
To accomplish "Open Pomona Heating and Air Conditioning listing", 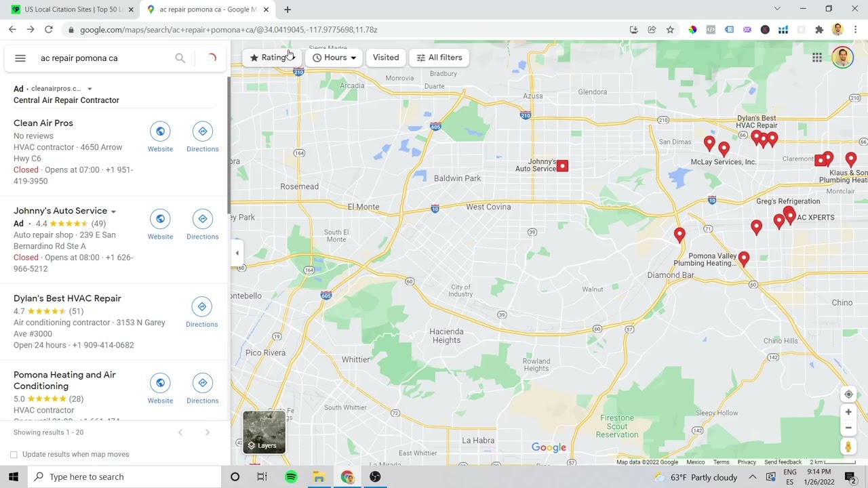I will (64, 381).
